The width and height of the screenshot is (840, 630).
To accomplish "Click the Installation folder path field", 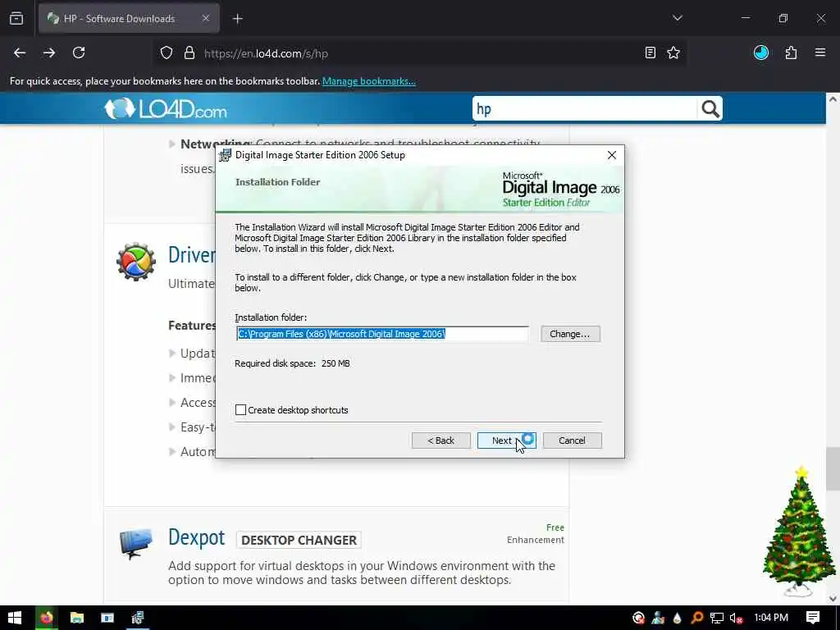I will point(382,334).
